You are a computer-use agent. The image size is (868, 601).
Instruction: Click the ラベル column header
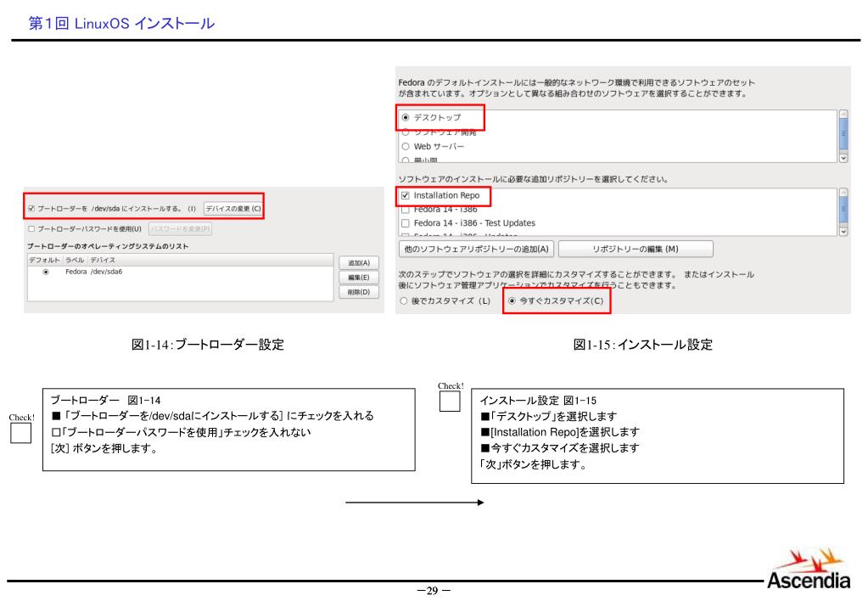pos(74,260)
